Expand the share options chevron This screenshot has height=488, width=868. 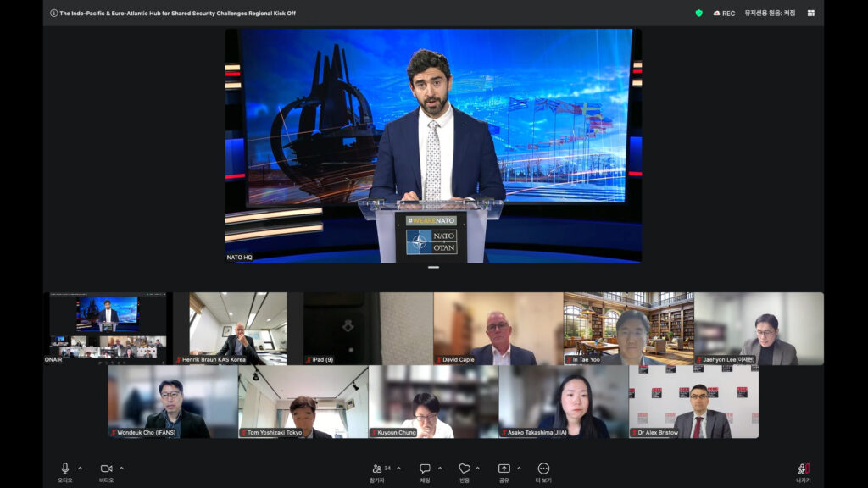519,468
